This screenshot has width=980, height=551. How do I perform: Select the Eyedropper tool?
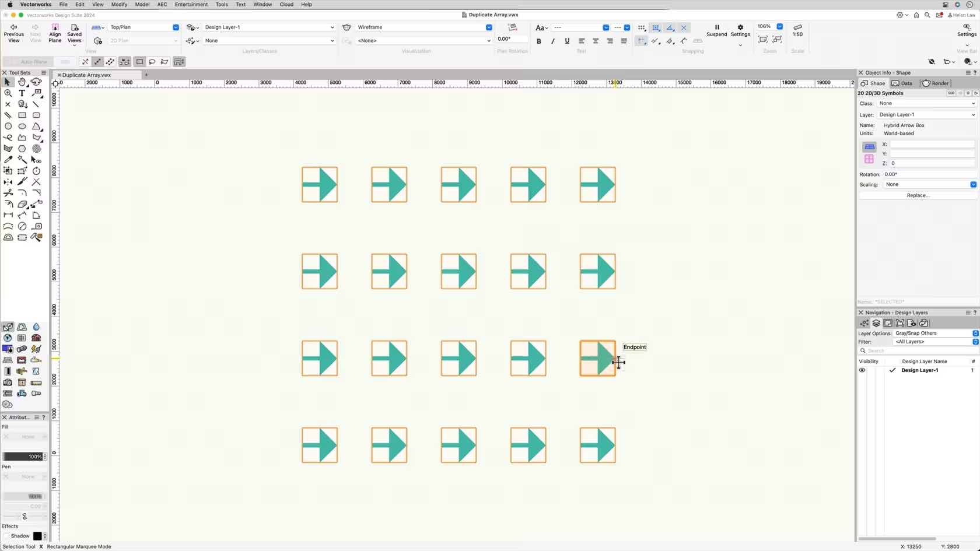click(x=8, y=160)
